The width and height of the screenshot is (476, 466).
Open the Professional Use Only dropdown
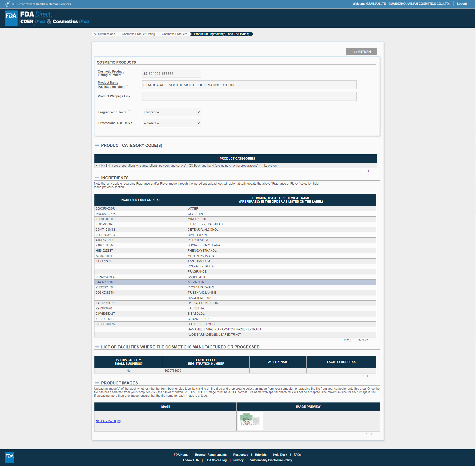click(x=172, y=123)
